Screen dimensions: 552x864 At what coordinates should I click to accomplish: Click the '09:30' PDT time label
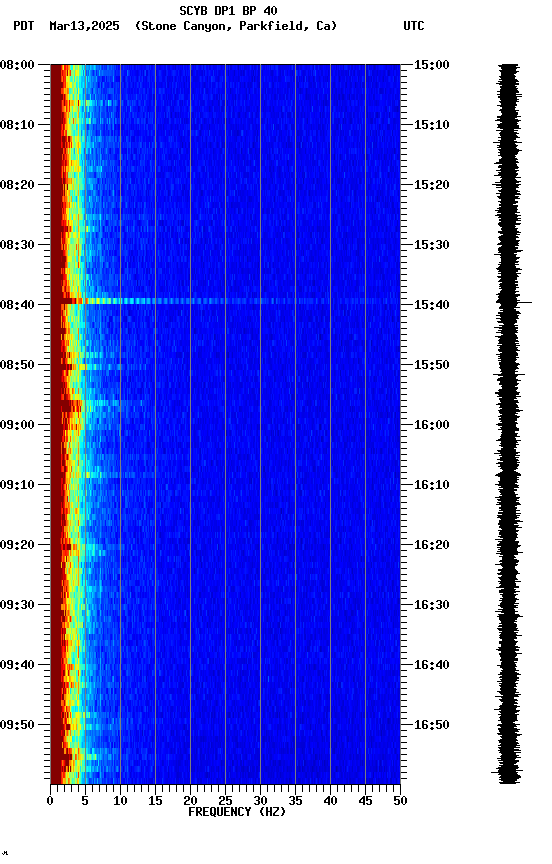[x=17, y=606]
